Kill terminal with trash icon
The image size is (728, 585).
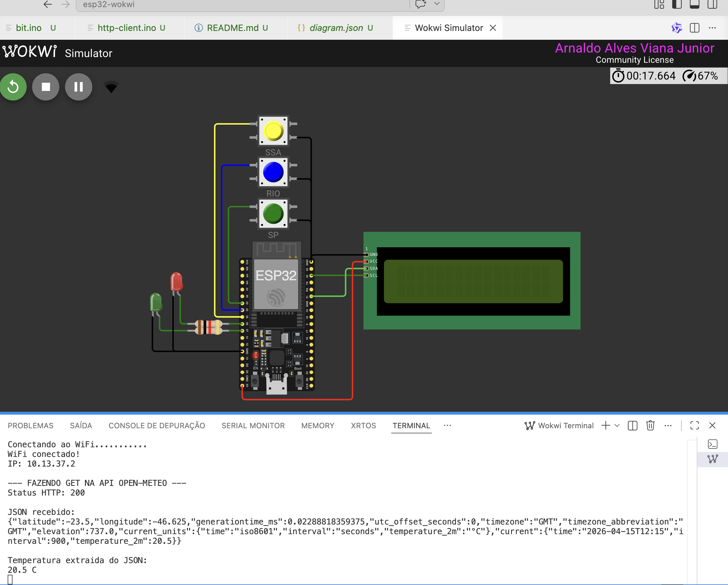[650, 426]
